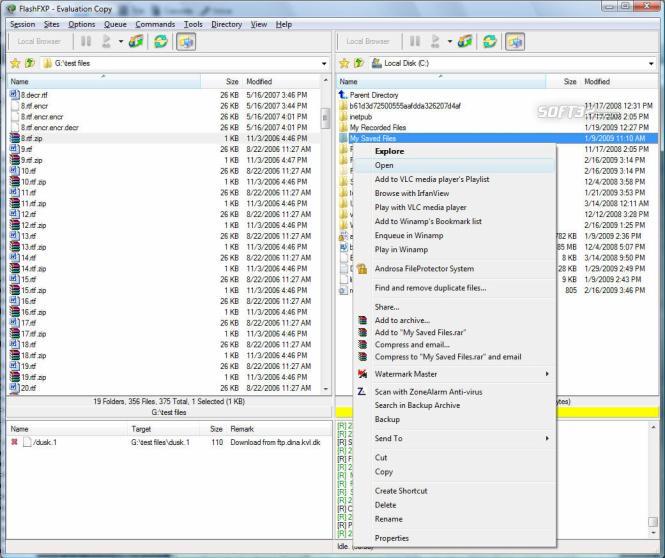This screenshot has width=665, height=558.
Task: Choose Rename in the context menu
Action: 454,519
